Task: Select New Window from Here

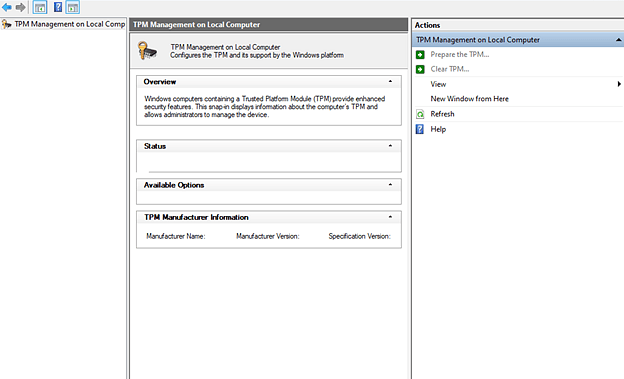Action: [x=469, y=99]
